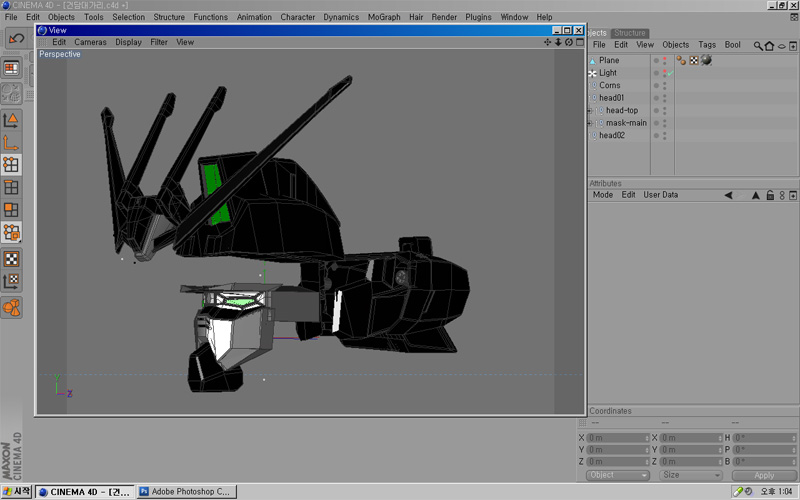Click the rotation H value stepper arrows
This screenshot has width=800, height=500.
[794, 438]
